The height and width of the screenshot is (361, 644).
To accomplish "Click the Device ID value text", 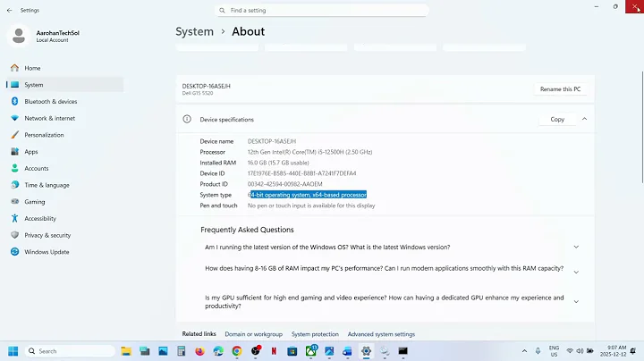I will click(x=302, y=173).
